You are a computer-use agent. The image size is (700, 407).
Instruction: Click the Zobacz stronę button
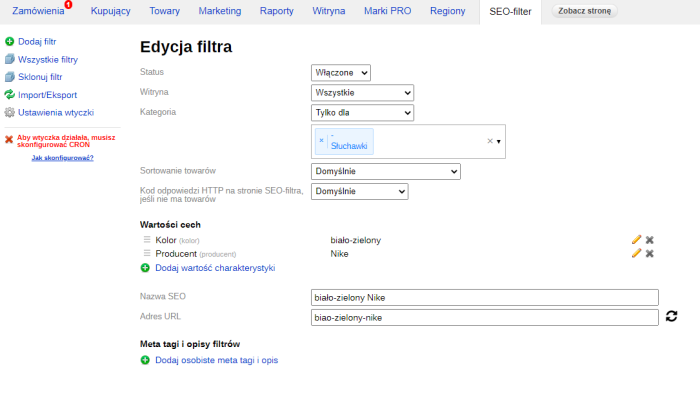584,11
